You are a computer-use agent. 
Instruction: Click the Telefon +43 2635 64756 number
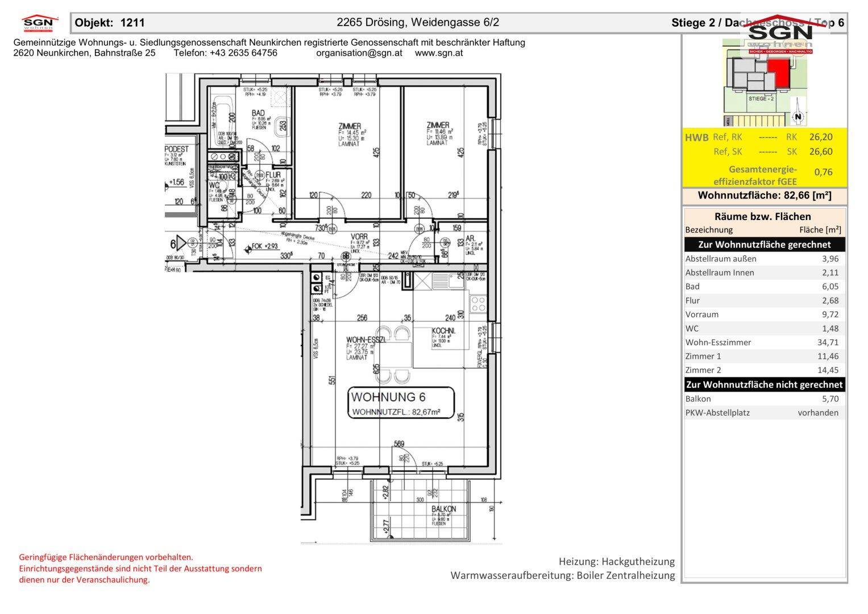(x=225, y=53)
